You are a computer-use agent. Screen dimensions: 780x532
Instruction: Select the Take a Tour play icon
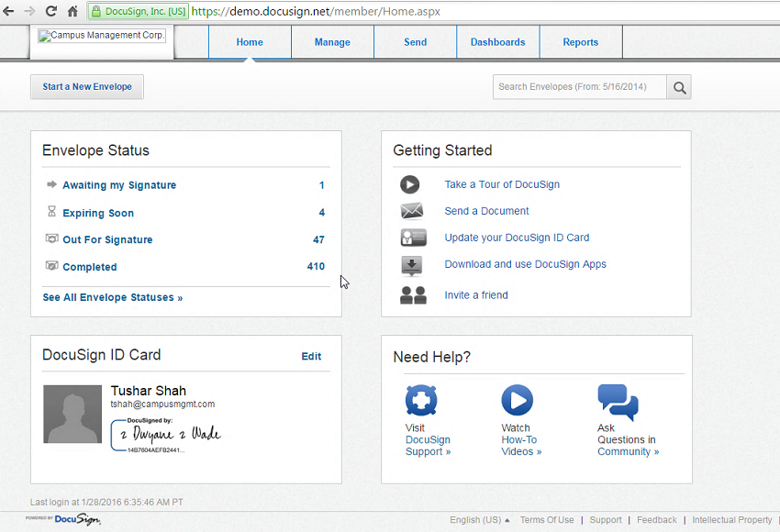tap(410, 184)
